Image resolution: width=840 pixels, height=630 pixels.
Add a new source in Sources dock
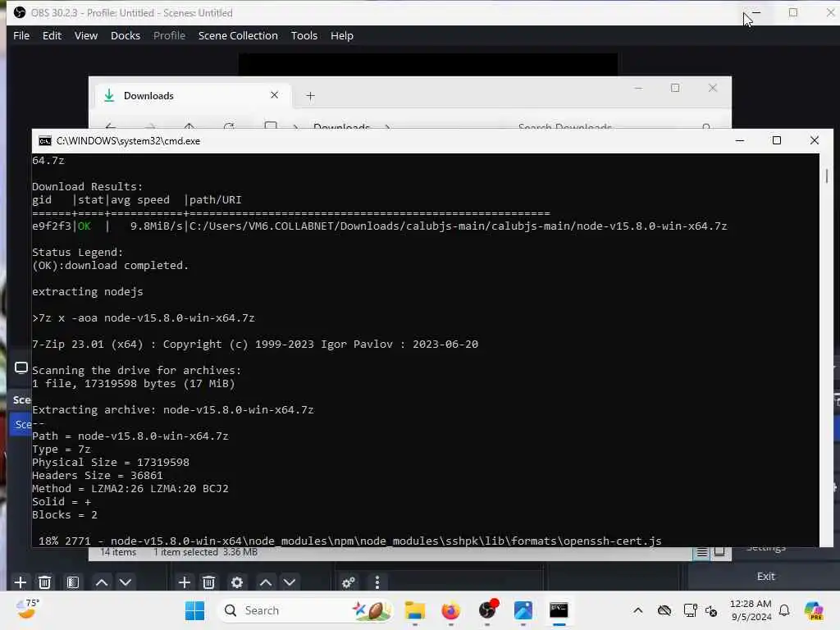(x=185, y=582)
